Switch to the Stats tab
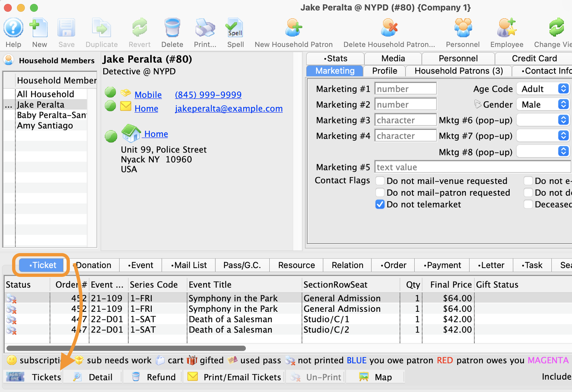Screen dimensions: 572x392 [335, 58]
